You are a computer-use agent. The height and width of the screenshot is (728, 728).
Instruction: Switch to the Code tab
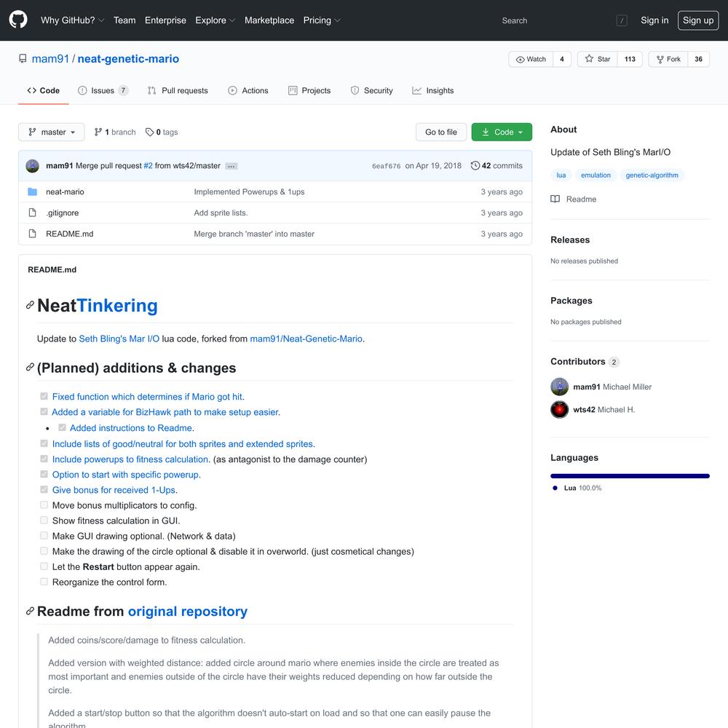[44, 90]
